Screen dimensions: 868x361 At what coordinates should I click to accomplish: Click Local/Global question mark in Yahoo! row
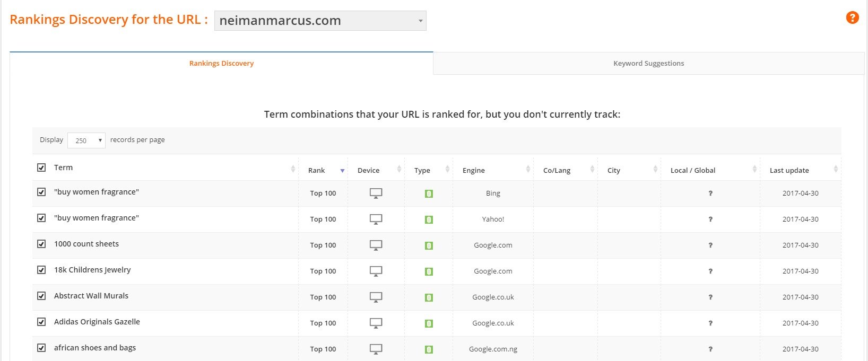(x=710, y=219)
